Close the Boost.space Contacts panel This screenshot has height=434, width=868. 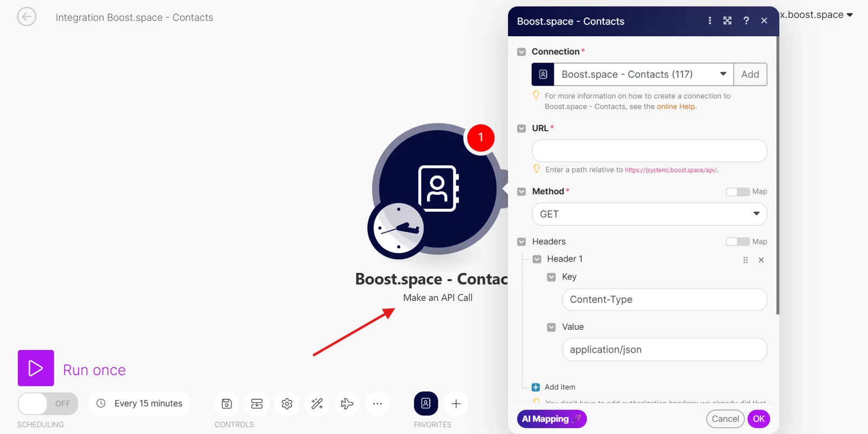(764, 21)
